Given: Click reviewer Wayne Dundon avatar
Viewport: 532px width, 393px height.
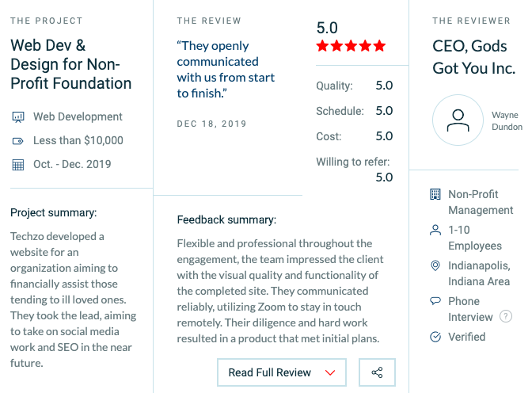Looking at the screenshot, I should [x=458, y=120].
